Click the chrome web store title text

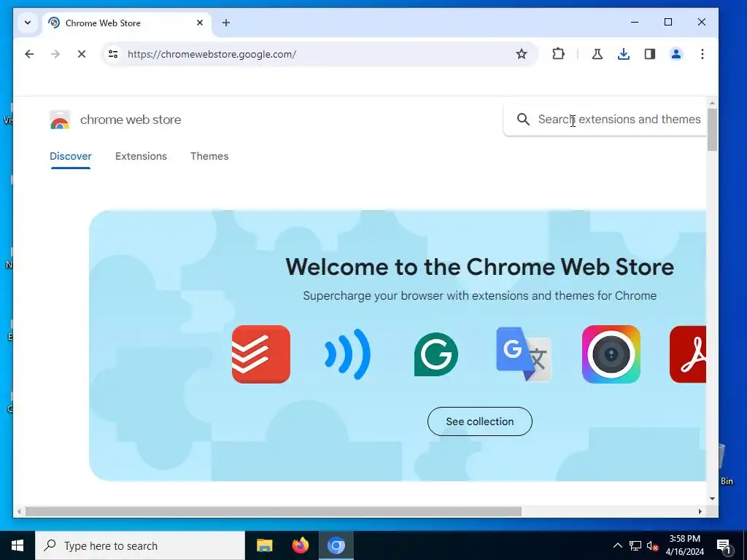tap(131, 120)
